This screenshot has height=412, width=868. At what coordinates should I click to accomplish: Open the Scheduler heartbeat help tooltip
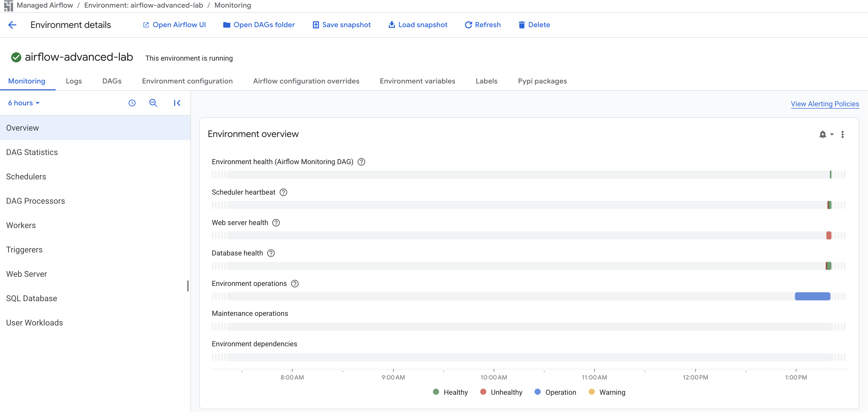tap(283, 192)
